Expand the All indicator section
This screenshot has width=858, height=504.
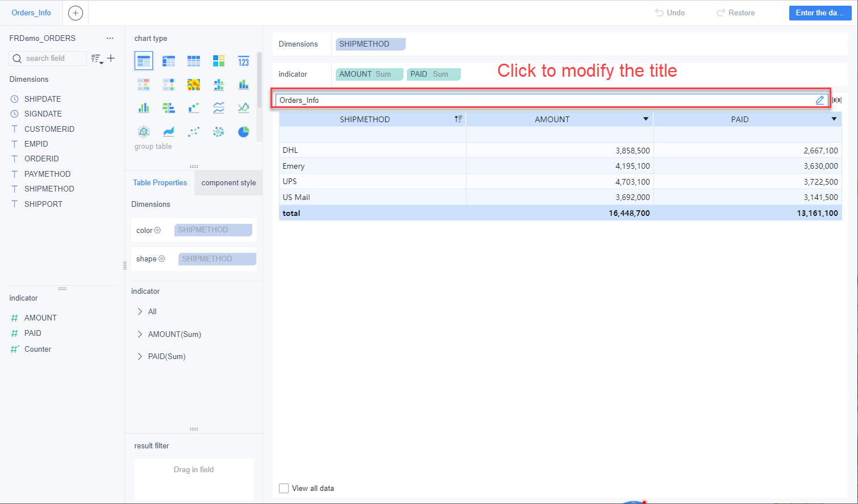coord(140,311)
